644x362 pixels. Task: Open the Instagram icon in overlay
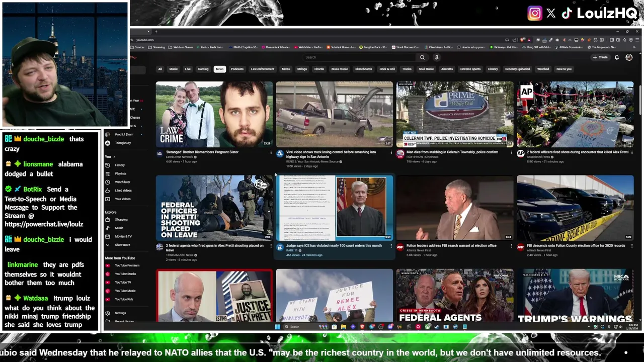(535, 14)
